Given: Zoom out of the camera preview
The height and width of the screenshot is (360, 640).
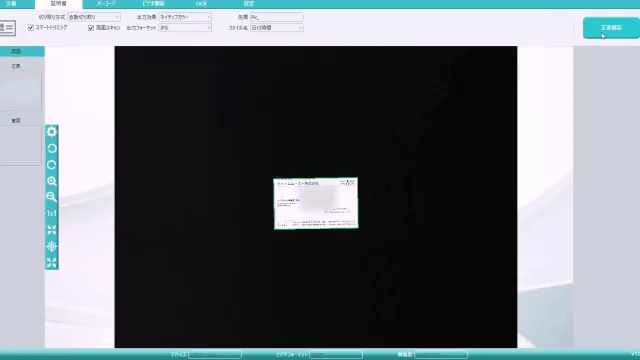Looking at the screenshot, I should [51, 197].
